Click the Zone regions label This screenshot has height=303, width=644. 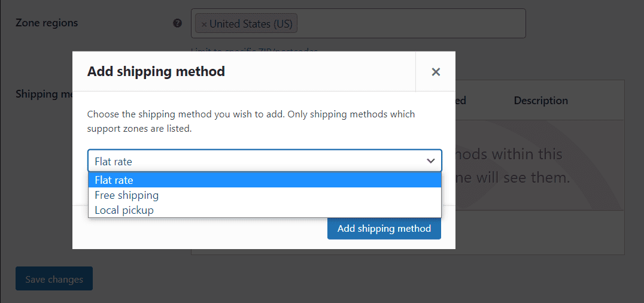click(x=47, y=23)
